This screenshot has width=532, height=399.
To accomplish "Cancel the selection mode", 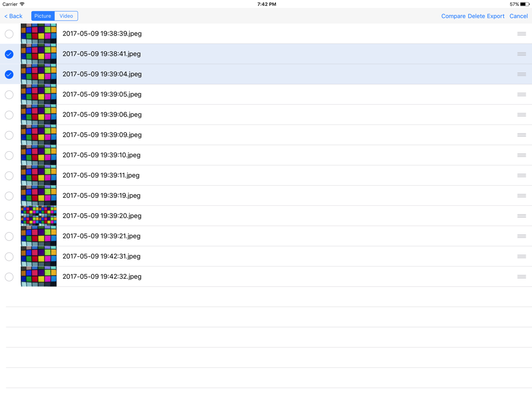I will 518,16.
